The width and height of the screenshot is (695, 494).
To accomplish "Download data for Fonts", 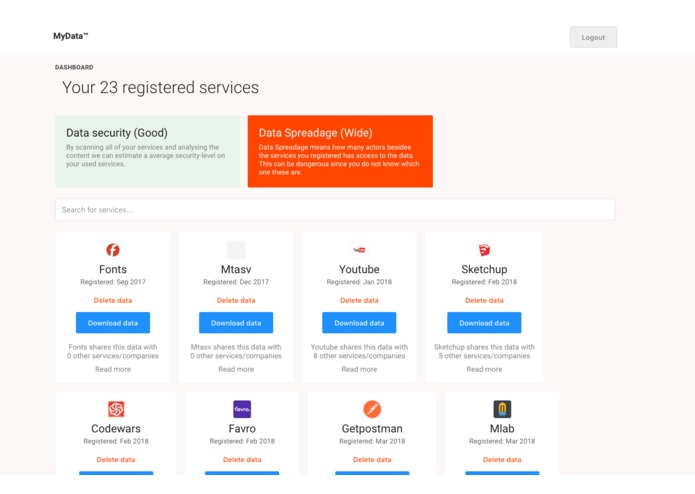I will tap(113, 323).
